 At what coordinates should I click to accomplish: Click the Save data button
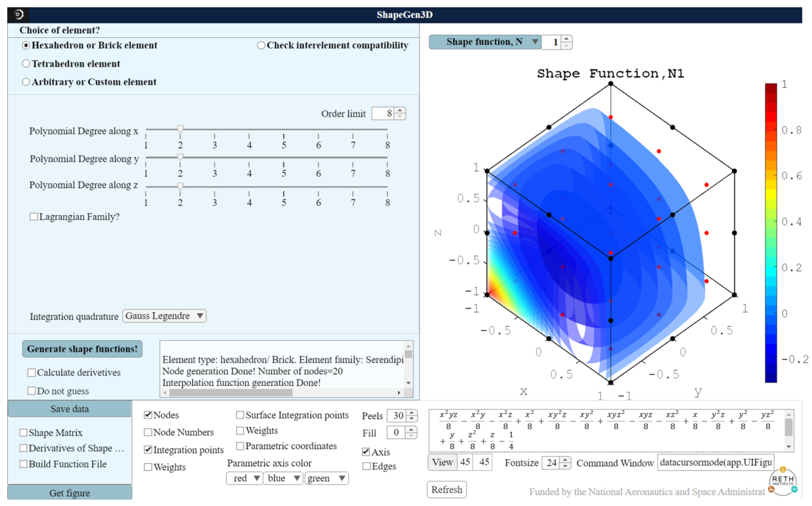tap(70, 409)
